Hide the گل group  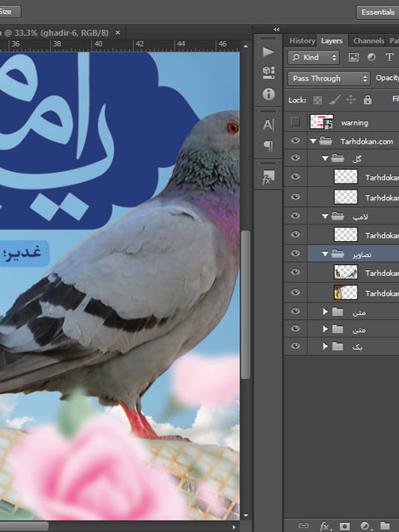pos(296,158)
